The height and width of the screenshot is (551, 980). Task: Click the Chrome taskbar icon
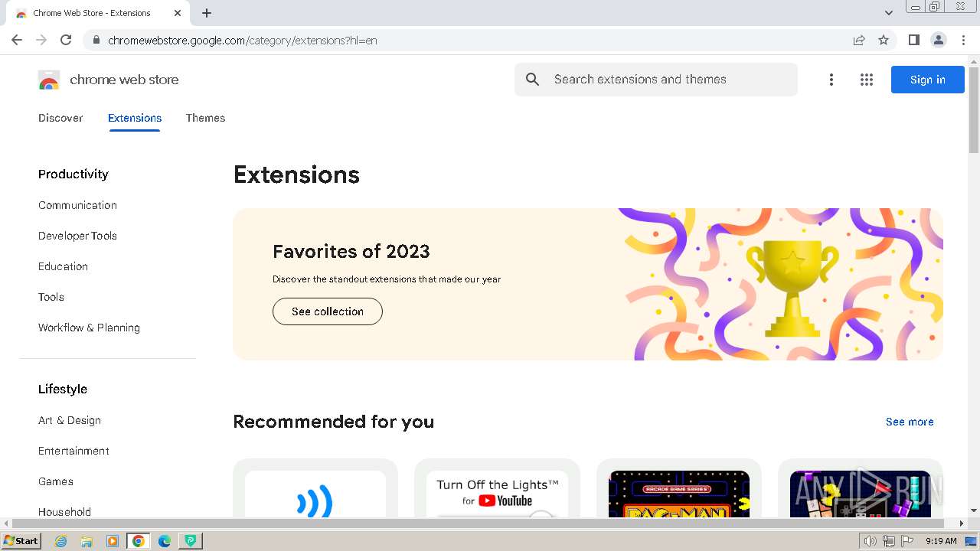(139, 541)
